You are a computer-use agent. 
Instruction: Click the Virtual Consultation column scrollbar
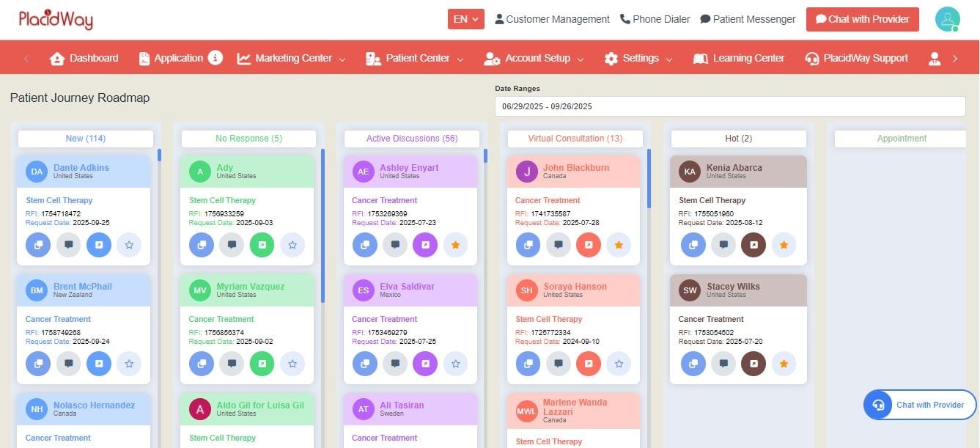point(649,179)
